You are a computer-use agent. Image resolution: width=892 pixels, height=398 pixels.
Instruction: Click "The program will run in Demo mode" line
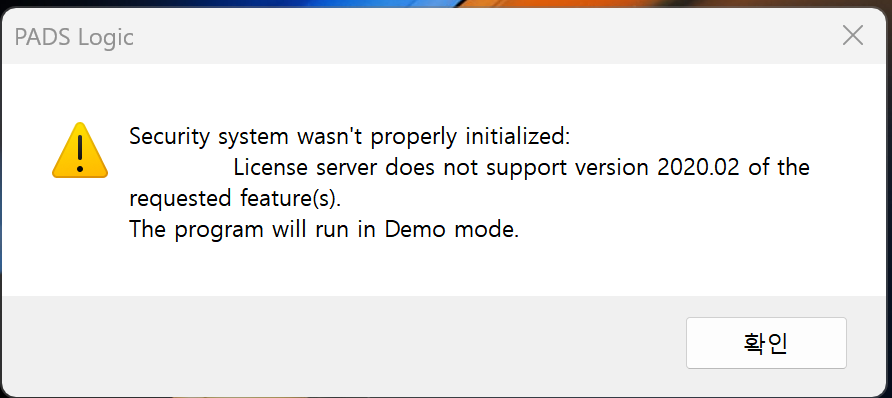coord(324,230)
